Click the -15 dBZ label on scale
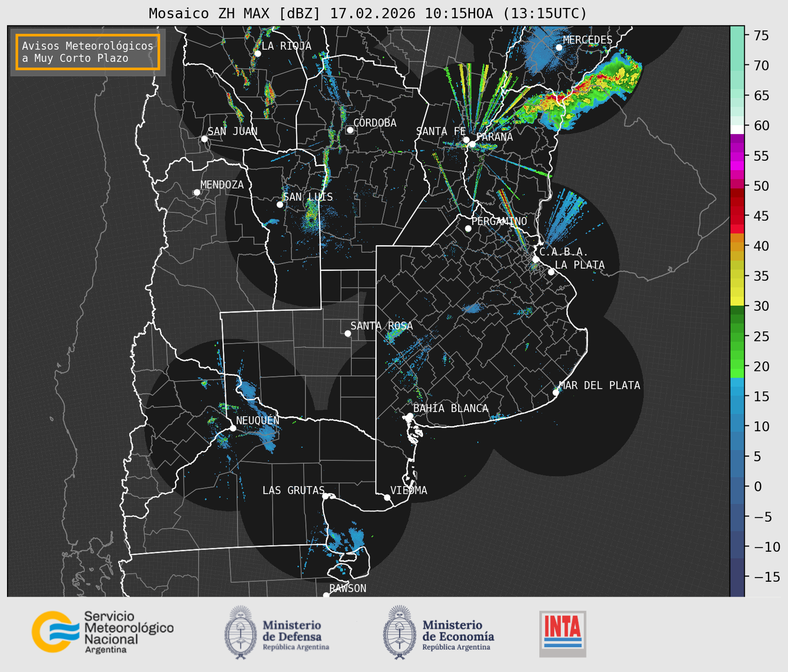Screen dimensions: 788x672 point(764,576)
